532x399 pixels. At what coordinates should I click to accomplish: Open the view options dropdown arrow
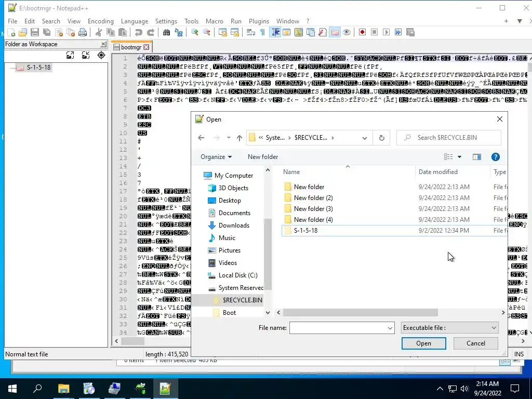[x=459, y=157]
